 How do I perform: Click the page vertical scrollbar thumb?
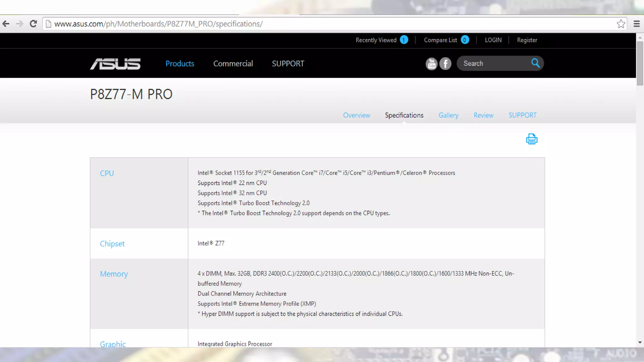click(x=640, y=63)
